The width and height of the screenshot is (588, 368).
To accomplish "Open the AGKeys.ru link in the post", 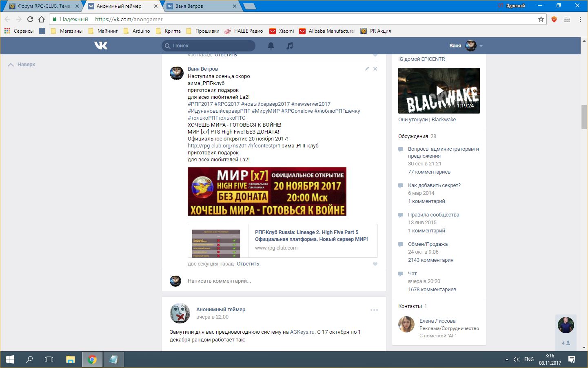I will (302, 332).
